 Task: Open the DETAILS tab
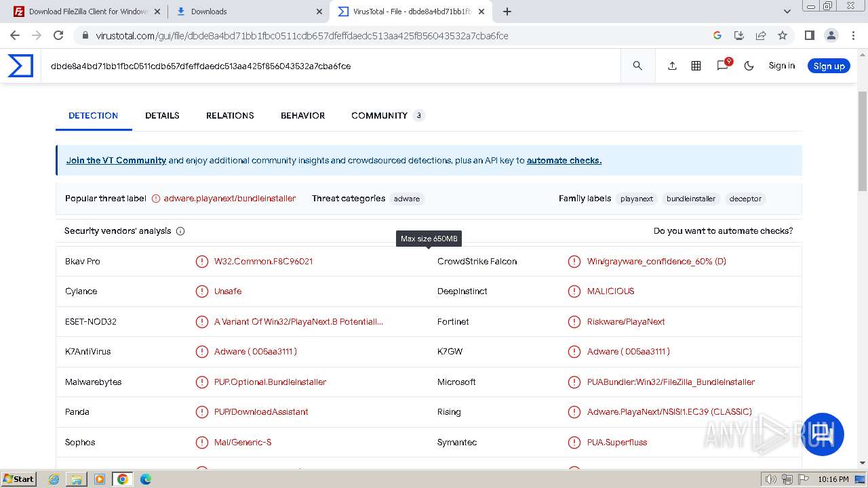(x=162, y=115)
